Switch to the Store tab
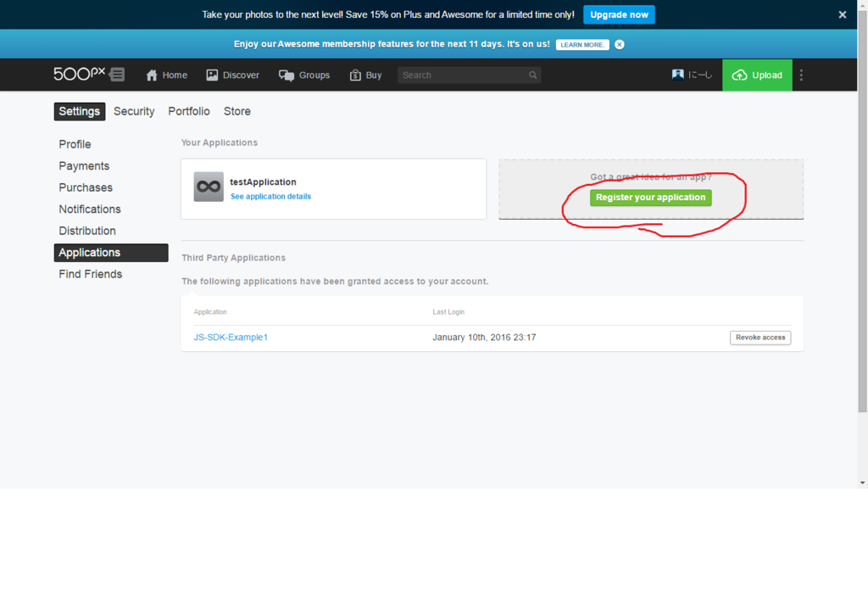 tap(237, 111)
